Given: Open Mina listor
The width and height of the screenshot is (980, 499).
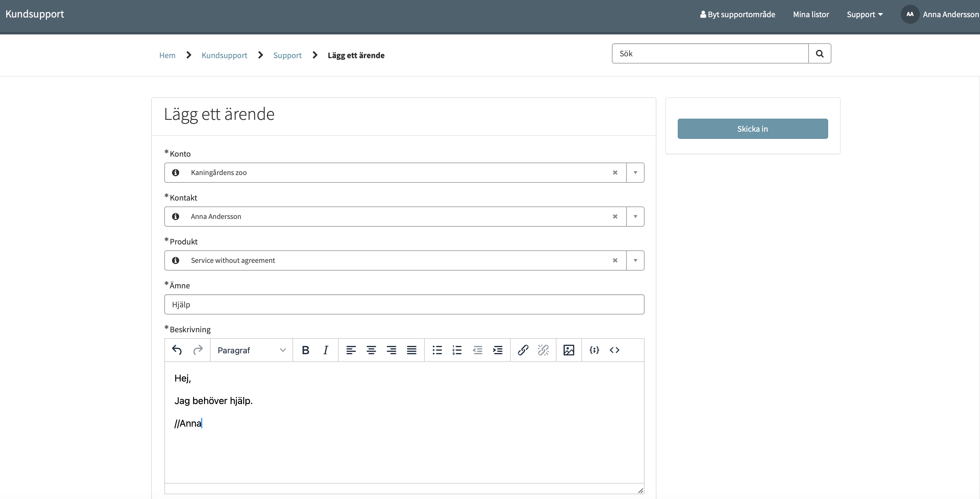Looking at the screenshot, I should (x=811, y=15).
